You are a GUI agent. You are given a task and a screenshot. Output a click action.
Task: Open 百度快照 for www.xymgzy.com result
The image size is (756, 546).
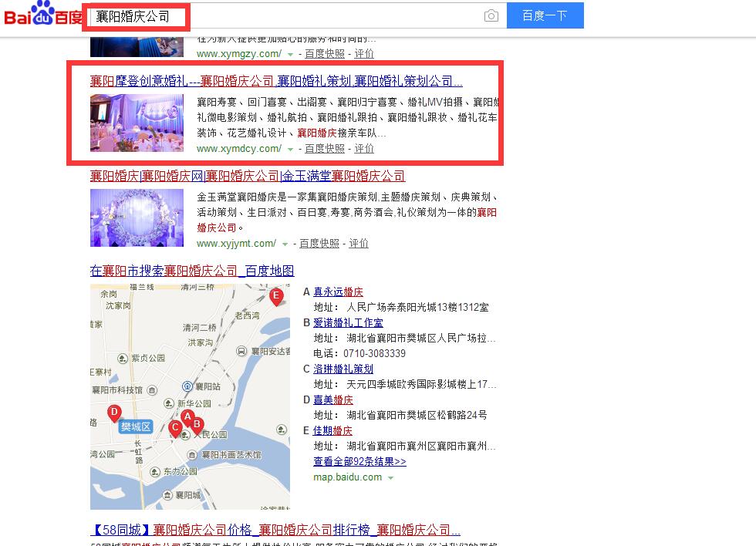(325, 54)
